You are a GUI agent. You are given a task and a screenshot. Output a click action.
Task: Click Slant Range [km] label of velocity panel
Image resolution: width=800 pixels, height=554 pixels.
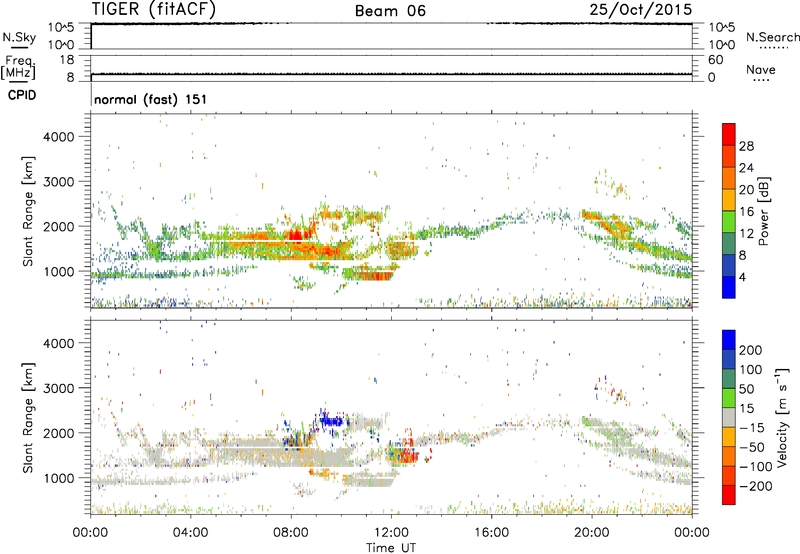pyautogui.click(x=28, y=418)
